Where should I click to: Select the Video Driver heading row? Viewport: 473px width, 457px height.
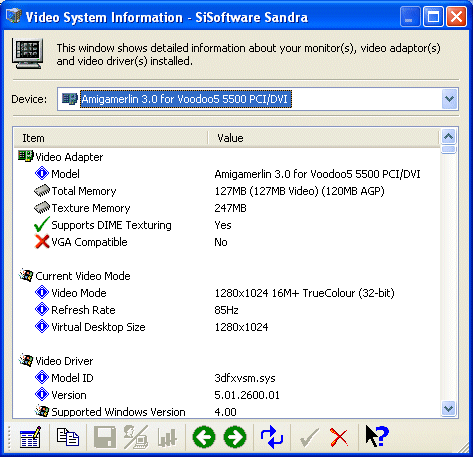(64, 361)
